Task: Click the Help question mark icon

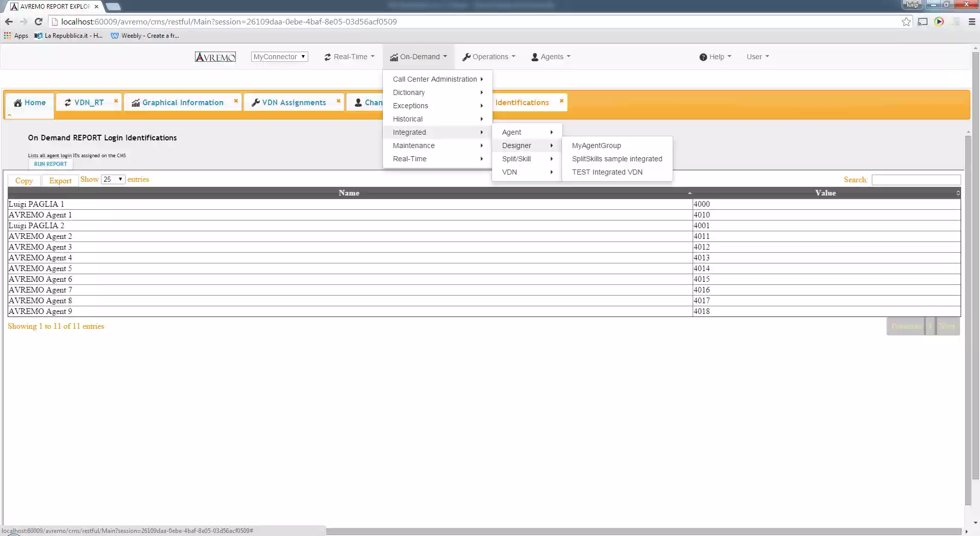Action: coord(704,57)
